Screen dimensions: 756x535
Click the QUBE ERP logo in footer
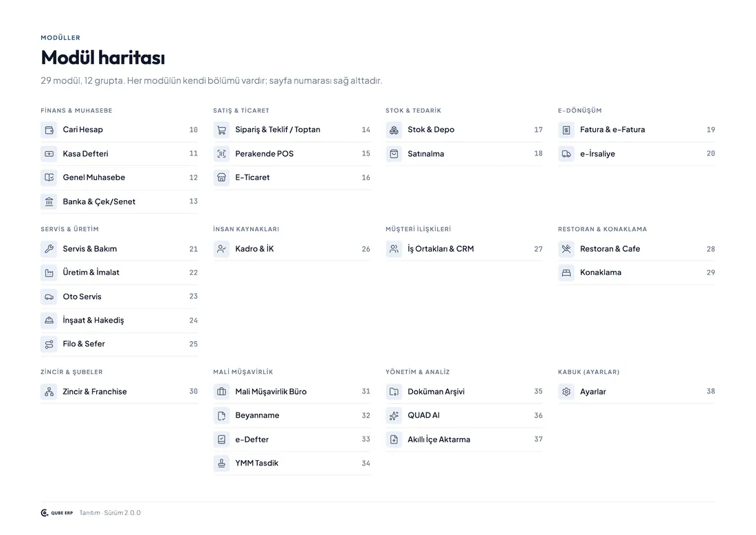pos(57,513)
